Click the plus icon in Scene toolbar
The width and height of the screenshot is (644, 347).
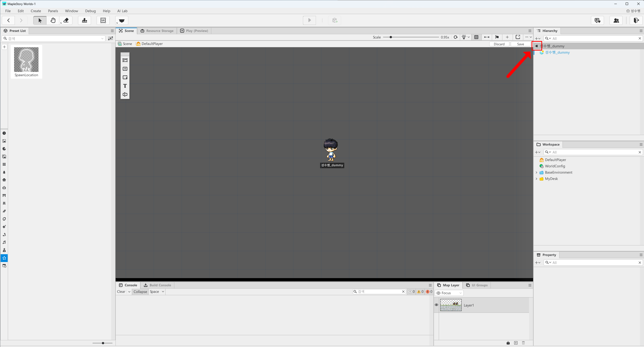(507, 37)
